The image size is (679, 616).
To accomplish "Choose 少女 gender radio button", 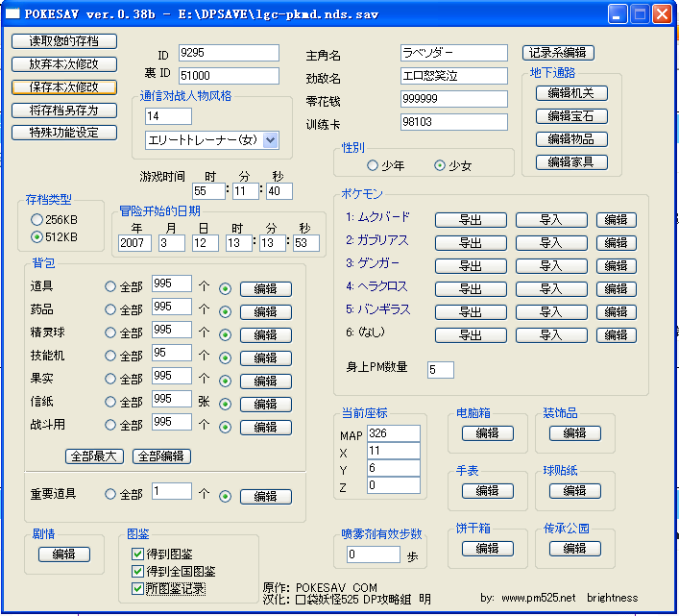I will click(x=440, y=165).
